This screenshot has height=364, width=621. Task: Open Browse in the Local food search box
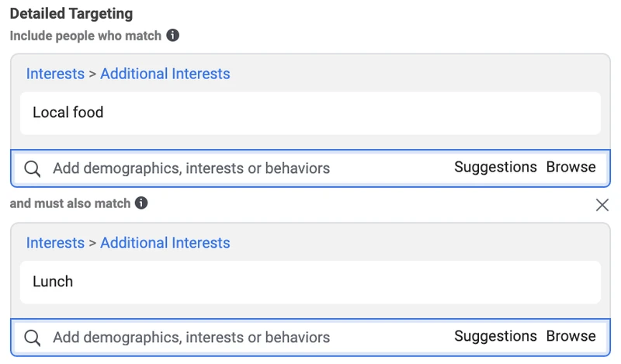[x=571, y=167]
